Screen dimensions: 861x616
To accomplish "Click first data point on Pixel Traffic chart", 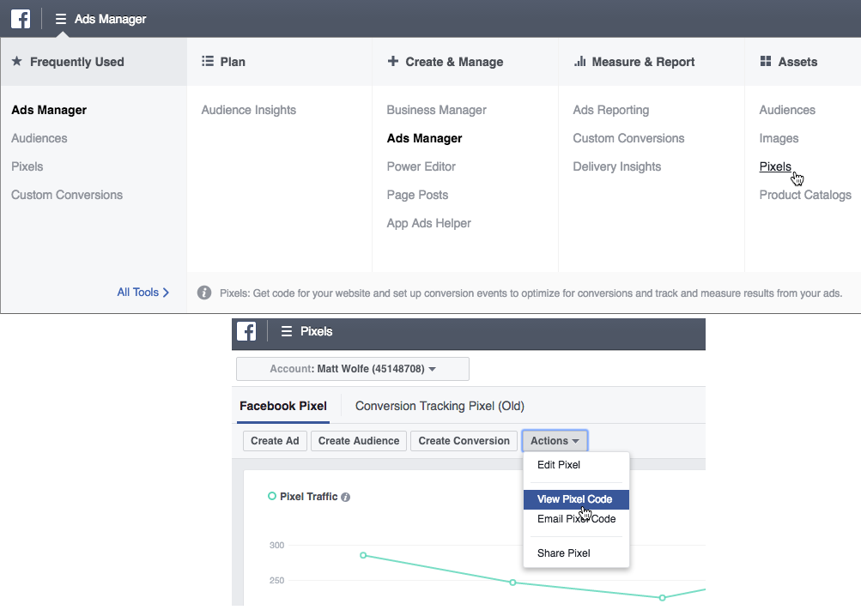I will coord(363,556).
